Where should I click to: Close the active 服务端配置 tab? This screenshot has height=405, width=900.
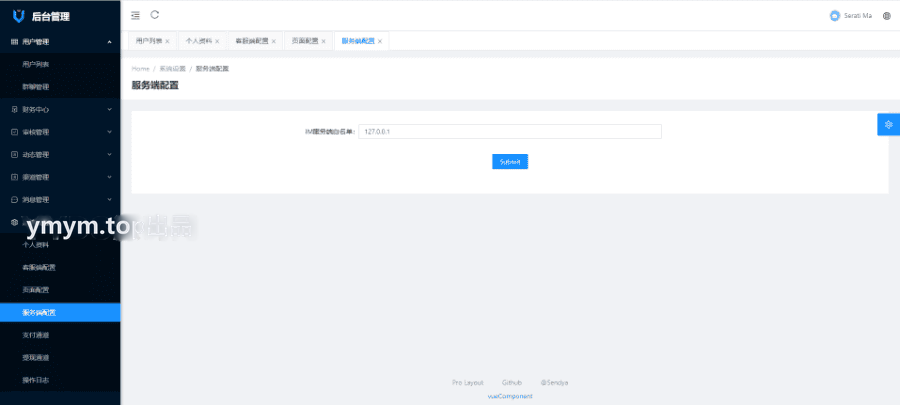coord(379,41)
